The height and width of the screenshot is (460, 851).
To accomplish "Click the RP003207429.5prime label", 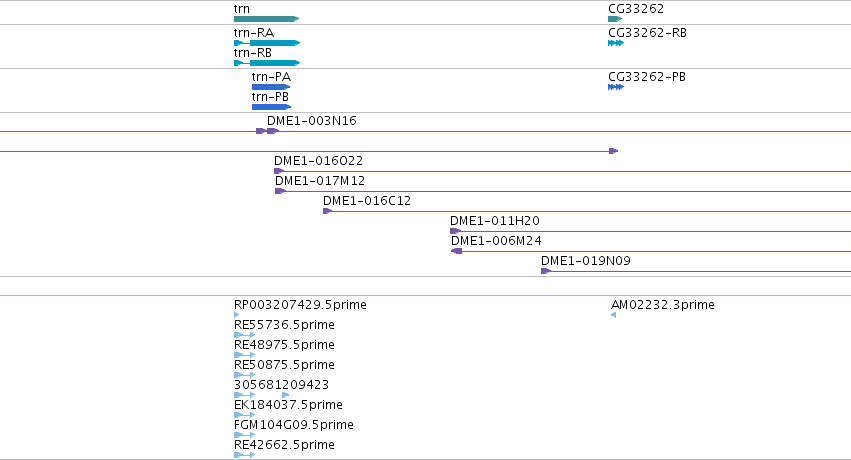I will 300,305.
